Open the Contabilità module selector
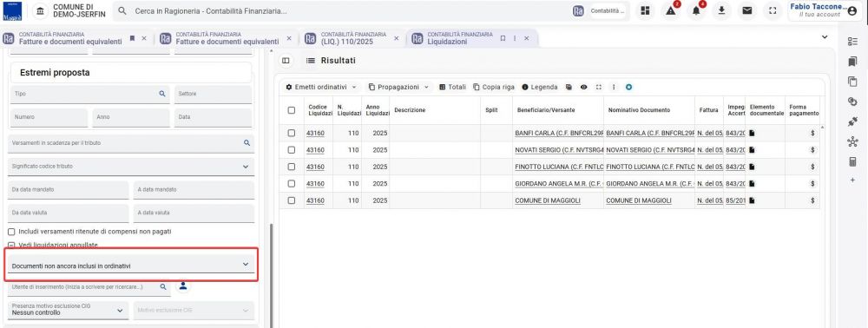The height and width of the screenshot is (328, 868). tap(600, 11)
